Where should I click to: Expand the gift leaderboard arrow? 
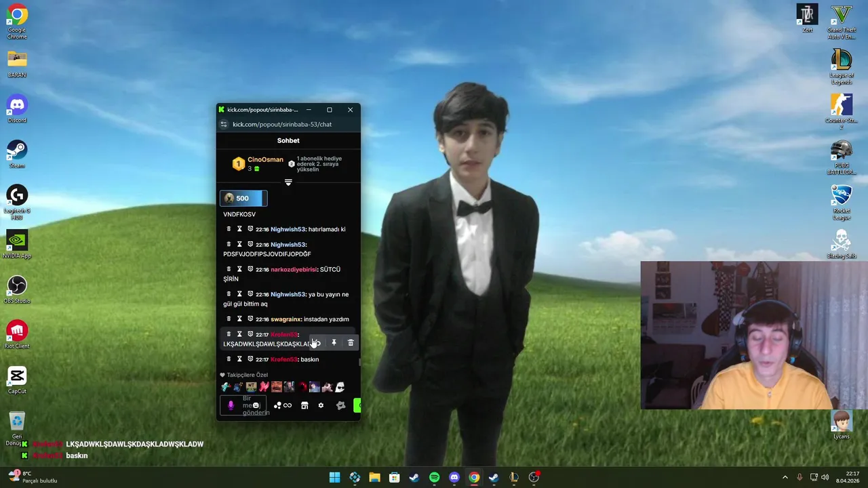point(288,182)
